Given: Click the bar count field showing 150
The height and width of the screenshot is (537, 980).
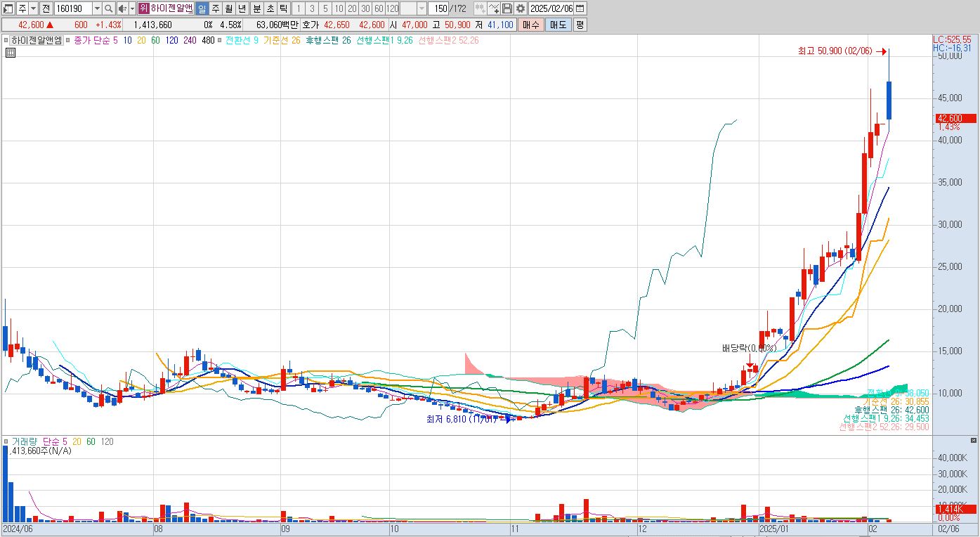Looking at the screenshot, I should tap(439, 8).
